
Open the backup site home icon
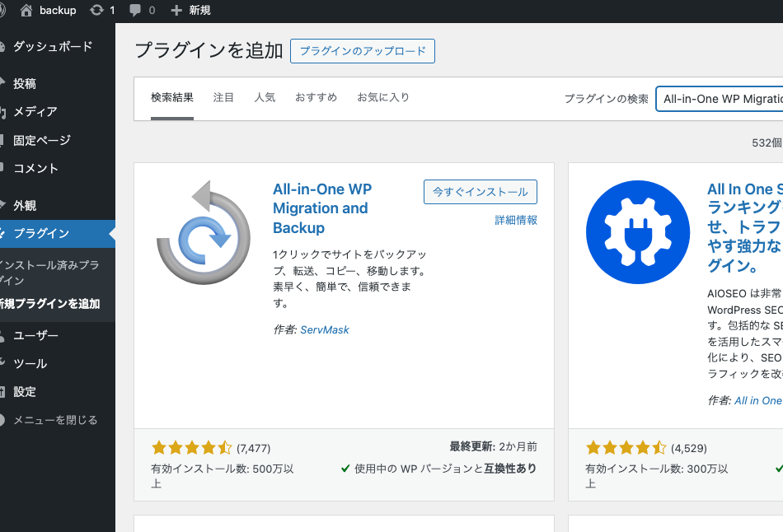pos(26,11)
